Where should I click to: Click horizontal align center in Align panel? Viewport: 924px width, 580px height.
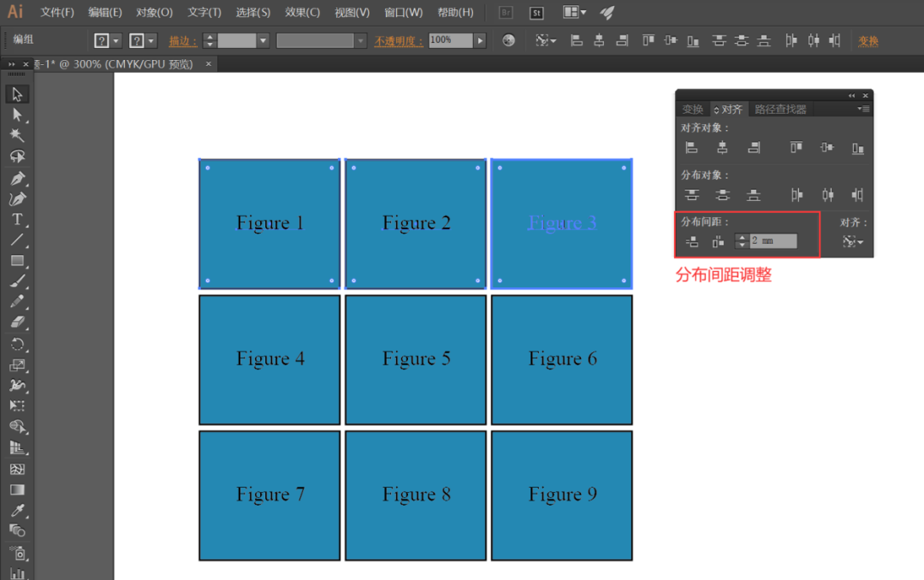(722, 148)
